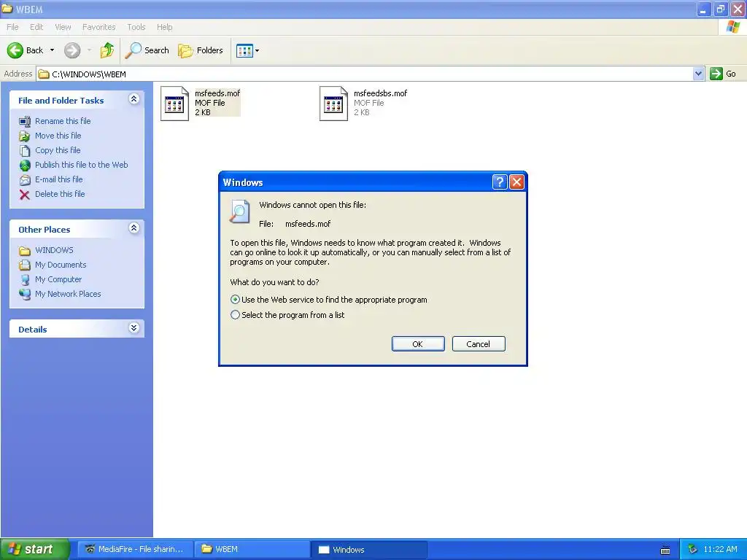
Task: Click the Forward arrow icon
Action: click(72, 50)
